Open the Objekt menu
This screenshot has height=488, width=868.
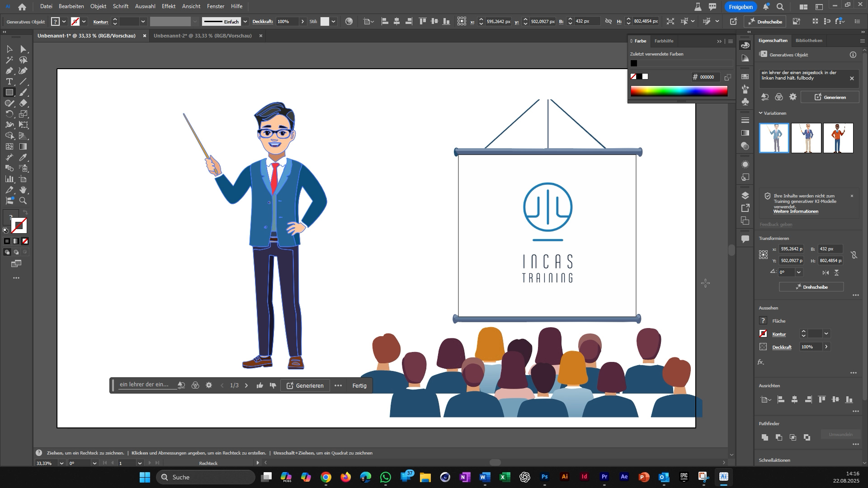click(98, 6)
